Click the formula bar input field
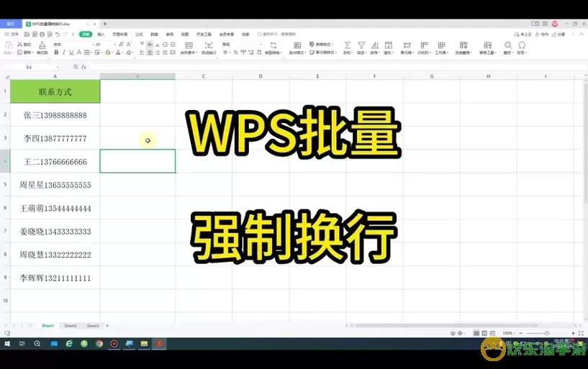Image resolution: width=588 pixels, height=369 pixels. (338, 67)
